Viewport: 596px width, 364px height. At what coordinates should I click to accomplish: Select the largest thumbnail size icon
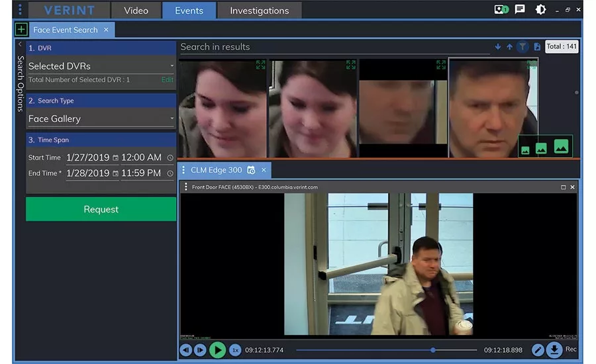pyautogui.click(x=561, y=147)
